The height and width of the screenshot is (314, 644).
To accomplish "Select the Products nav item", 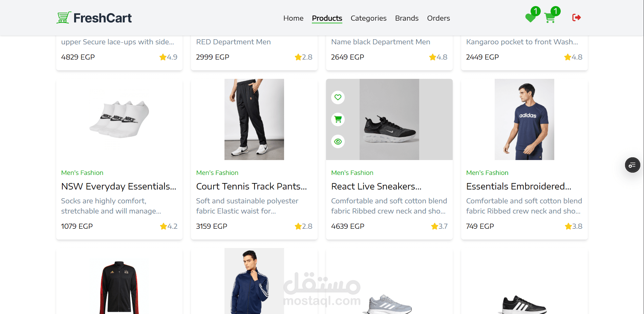I will (x=327, y=18).
